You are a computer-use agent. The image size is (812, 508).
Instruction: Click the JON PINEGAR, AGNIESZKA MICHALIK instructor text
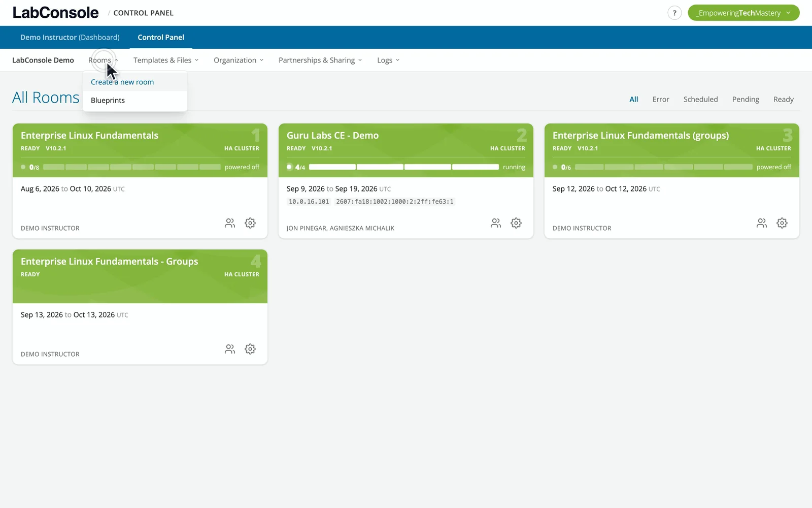tap(341, 228)
